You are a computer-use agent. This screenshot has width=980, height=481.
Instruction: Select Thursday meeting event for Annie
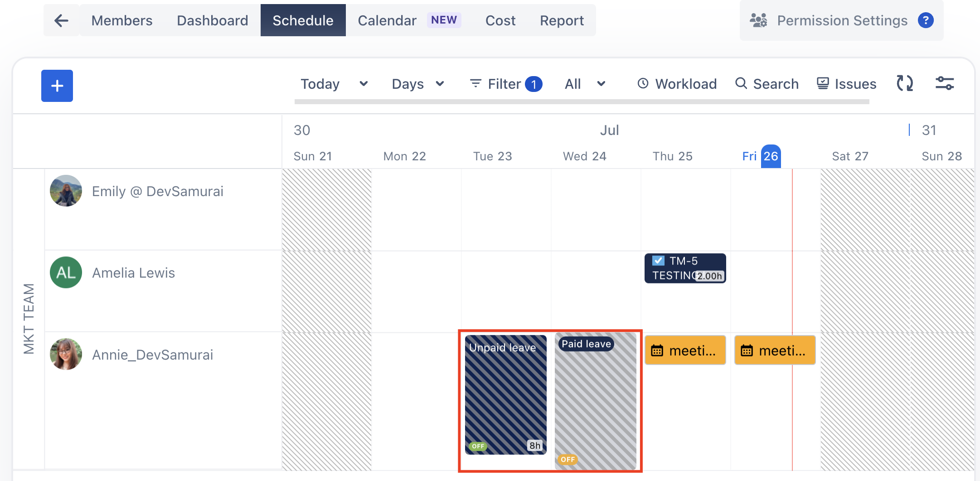(685, 350)
